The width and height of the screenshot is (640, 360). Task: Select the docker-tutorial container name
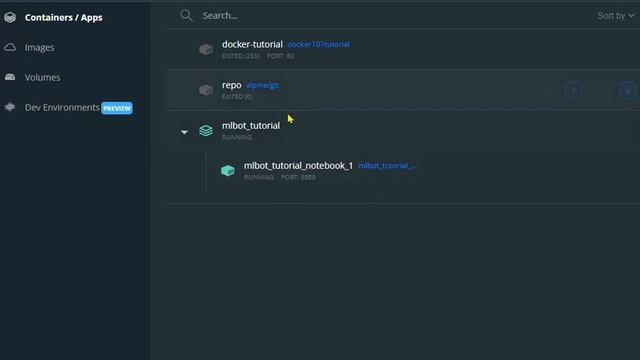click(x=252, y=44)
